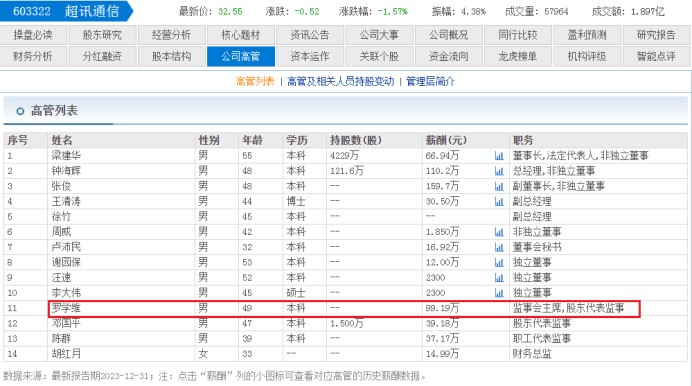Click the 姓名 column header
The height and width of the screenshot is (386, 692).
coord(62,140)
